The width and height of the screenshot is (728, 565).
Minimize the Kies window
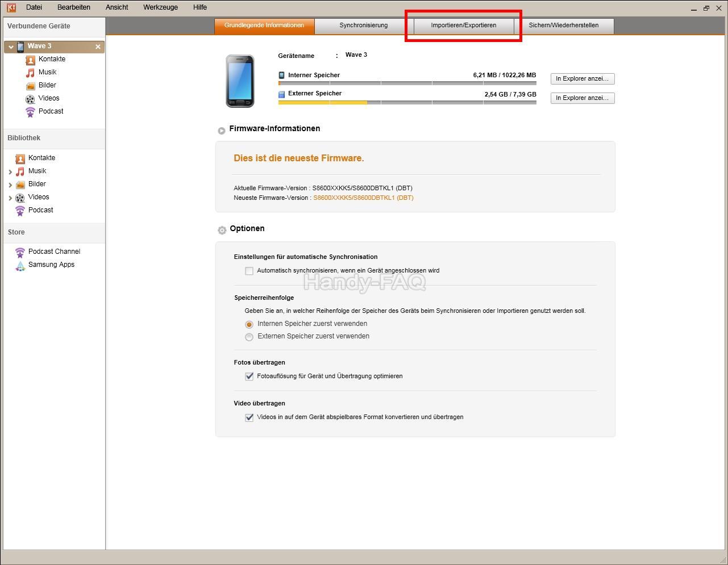click(x=694, y=9)
